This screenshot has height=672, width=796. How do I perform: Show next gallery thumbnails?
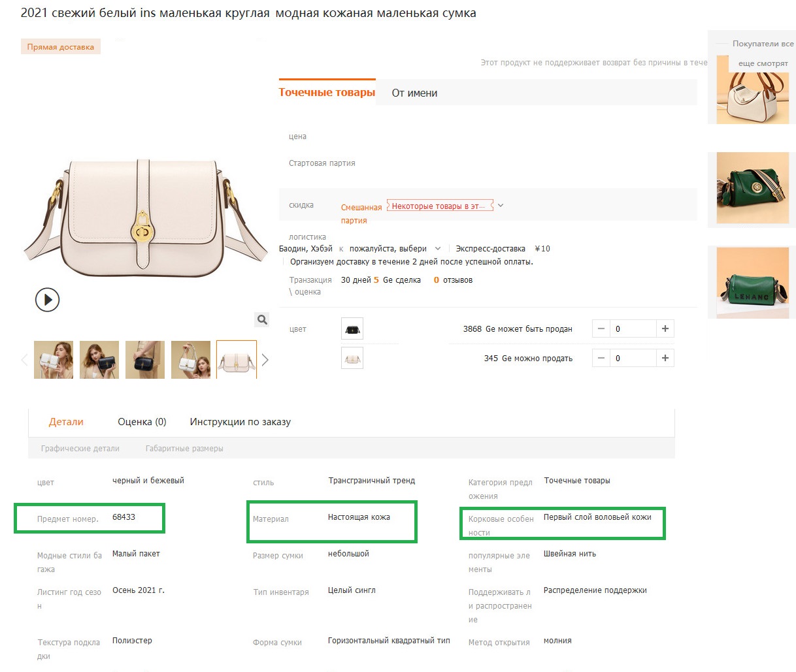coord(265,360)
